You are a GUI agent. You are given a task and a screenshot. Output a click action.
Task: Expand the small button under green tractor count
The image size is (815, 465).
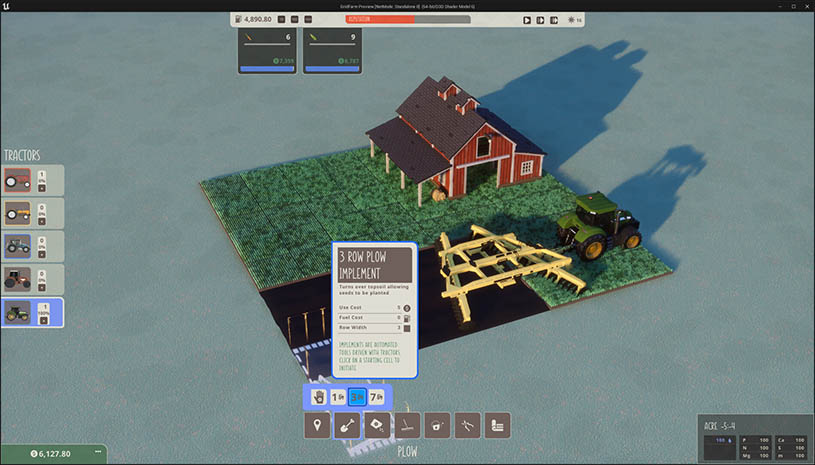(x=42, y=321)
